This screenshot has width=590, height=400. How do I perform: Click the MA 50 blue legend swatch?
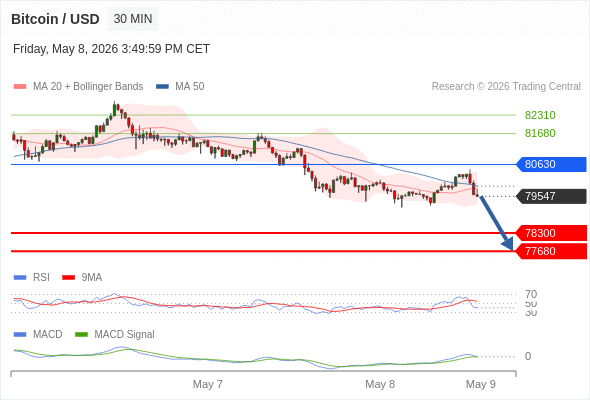[162, 87]
